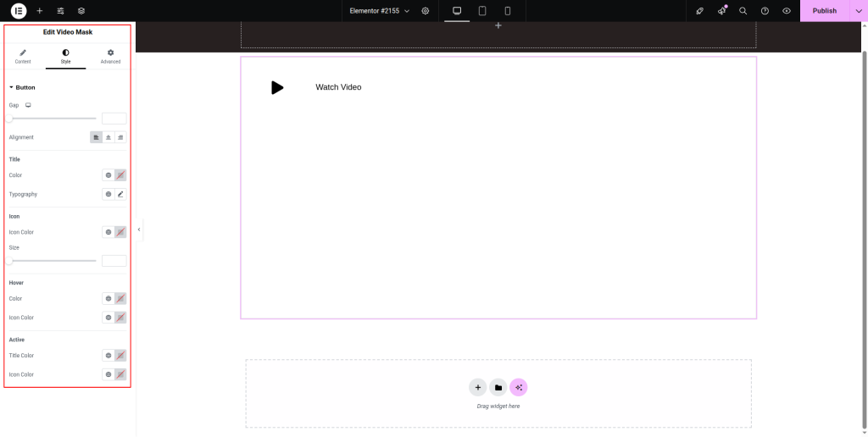Switch to mobile preview mode
Viewport: 868px width, 437px height.
508,10
